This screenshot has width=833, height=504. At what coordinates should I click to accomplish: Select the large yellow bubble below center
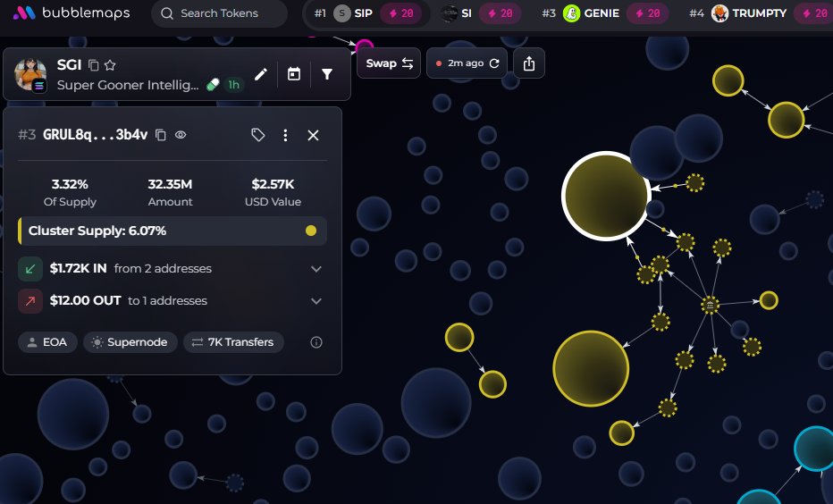click(x=591, y=368)
